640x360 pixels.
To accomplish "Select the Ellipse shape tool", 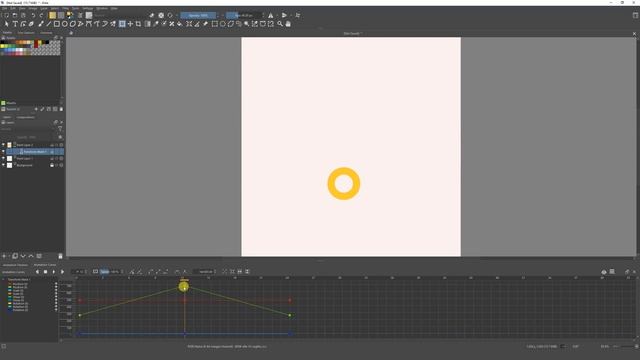I will 64,24.
